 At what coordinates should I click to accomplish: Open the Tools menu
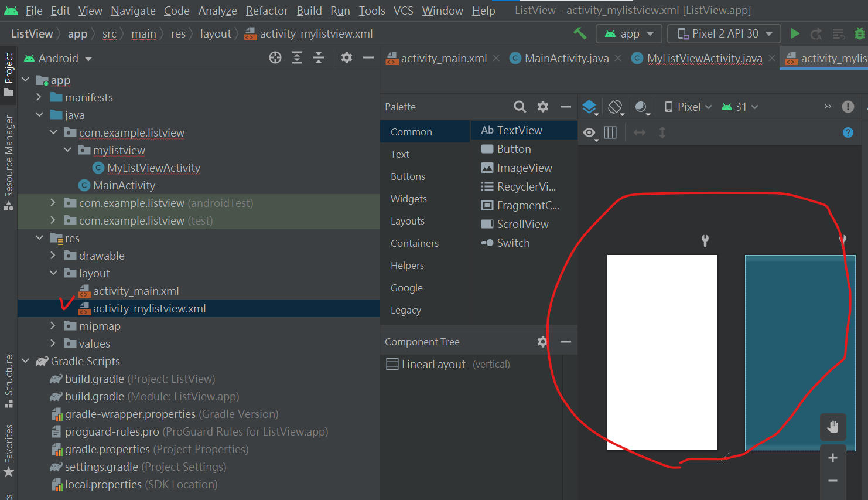click(x=372, y=11)
